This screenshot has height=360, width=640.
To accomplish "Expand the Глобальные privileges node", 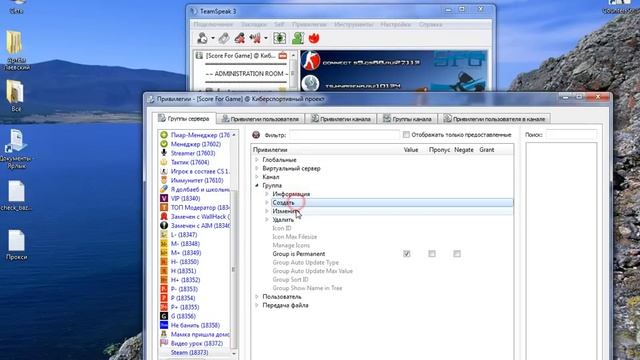I will pos(257,160).
